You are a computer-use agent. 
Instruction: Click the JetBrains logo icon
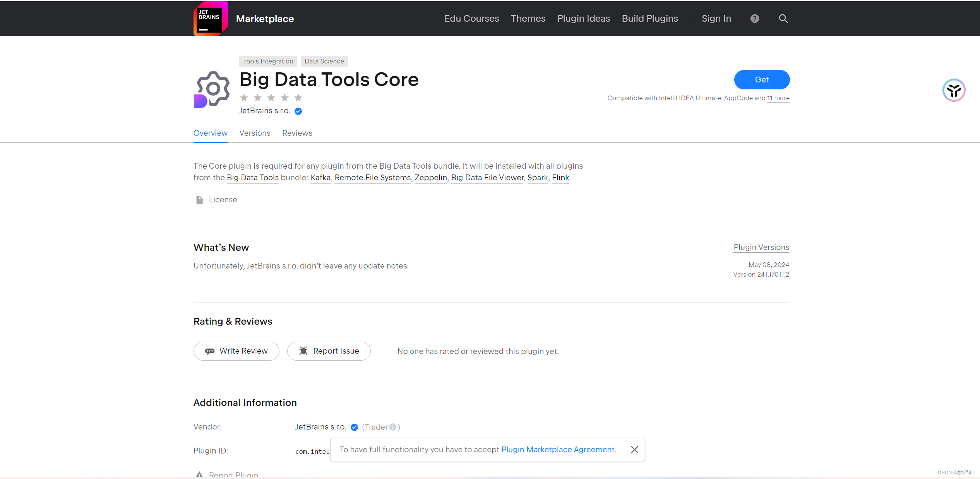click(210, 19)
